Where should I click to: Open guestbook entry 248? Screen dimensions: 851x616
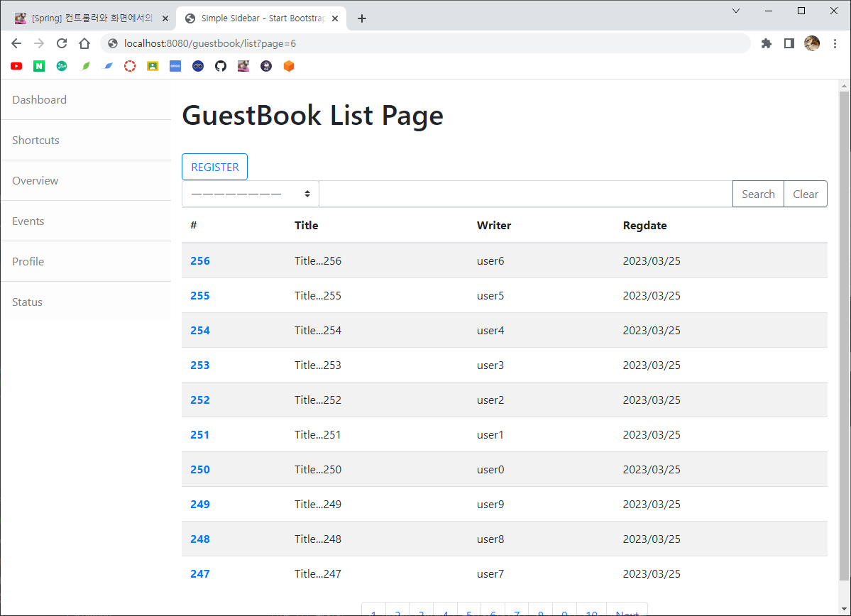tap(199, 539)
